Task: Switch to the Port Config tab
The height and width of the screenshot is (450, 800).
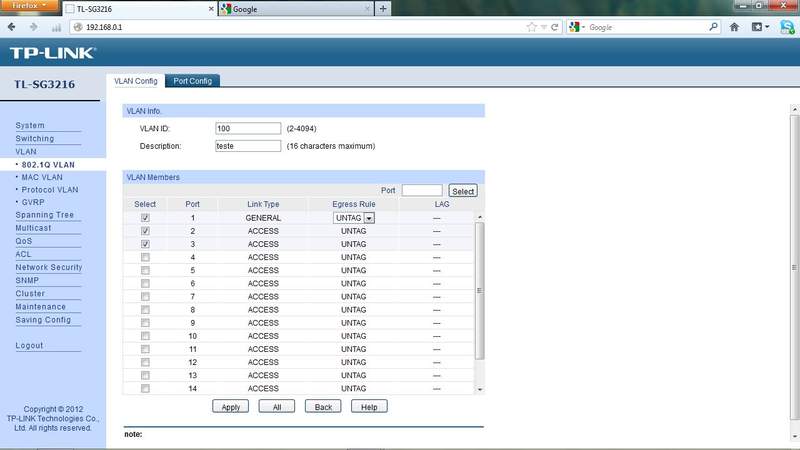Action: (x=192, y=80)
